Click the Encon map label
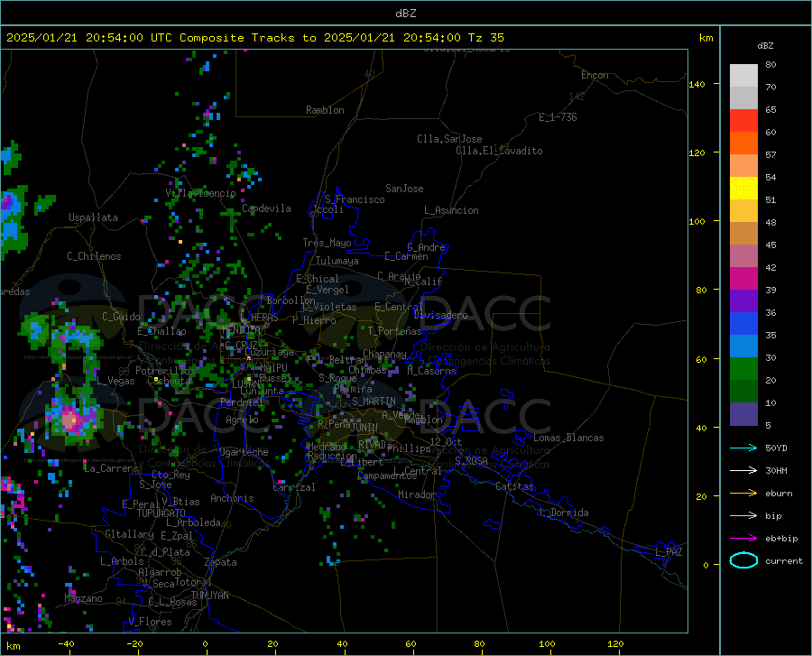The height and width of the screenshot is (656, 812). tap(595, 75)
